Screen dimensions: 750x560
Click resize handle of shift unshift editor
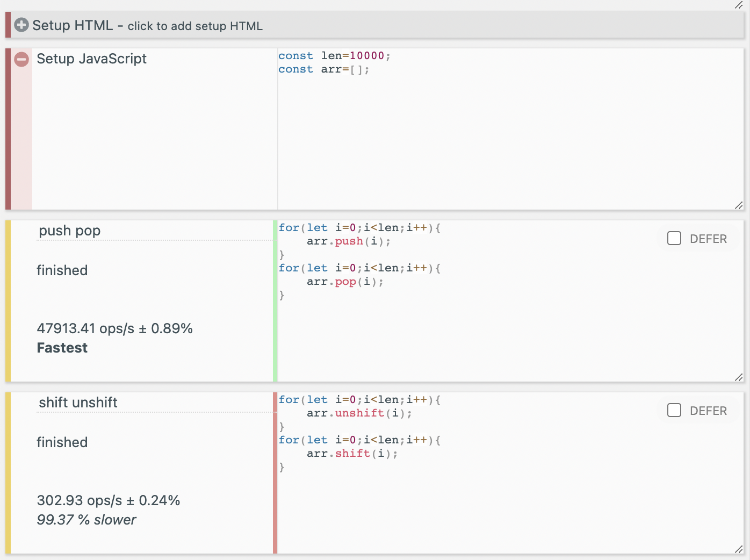click(739, 549)
